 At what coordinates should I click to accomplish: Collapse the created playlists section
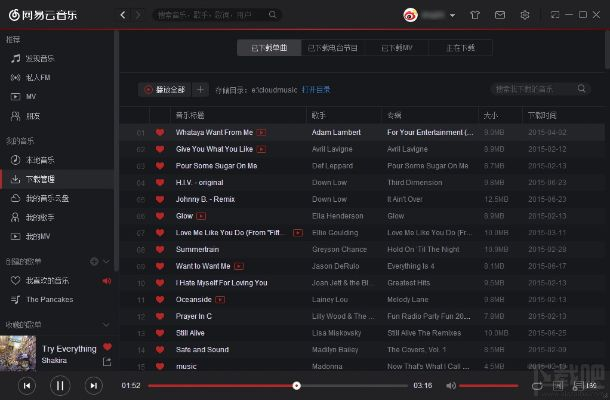tap(107, 261)
